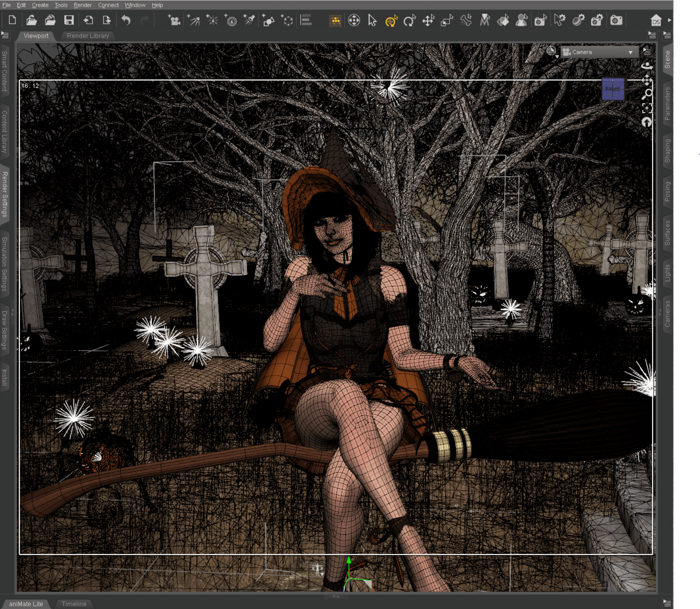Select the Surface Selection tool
The height and width of the screenshot is (609, 700).
[x=503, y=20]
